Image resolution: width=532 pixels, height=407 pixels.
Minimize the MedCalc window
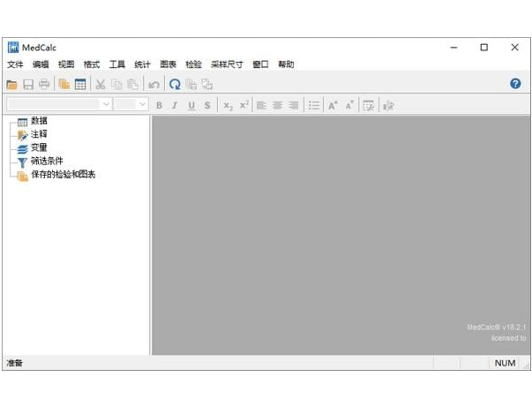point(454,48)
